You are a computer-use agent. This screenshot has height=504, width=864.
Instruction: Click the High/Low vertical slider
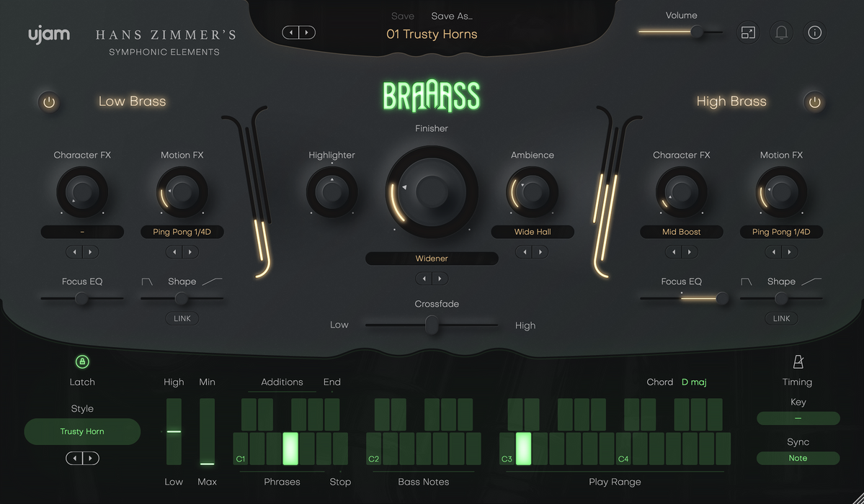pos(174,432)
